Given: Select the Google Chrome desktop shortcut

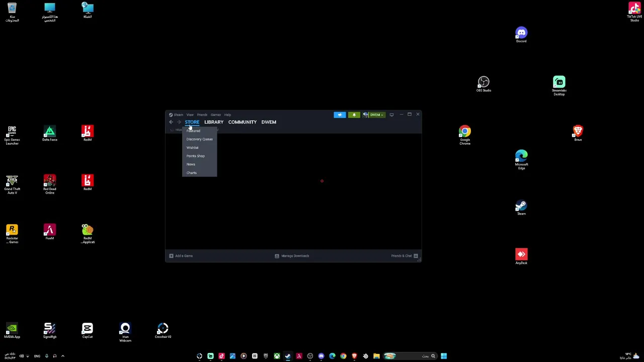Looking at the screenshot, I should pyautogui.click(x=465, y=135).
